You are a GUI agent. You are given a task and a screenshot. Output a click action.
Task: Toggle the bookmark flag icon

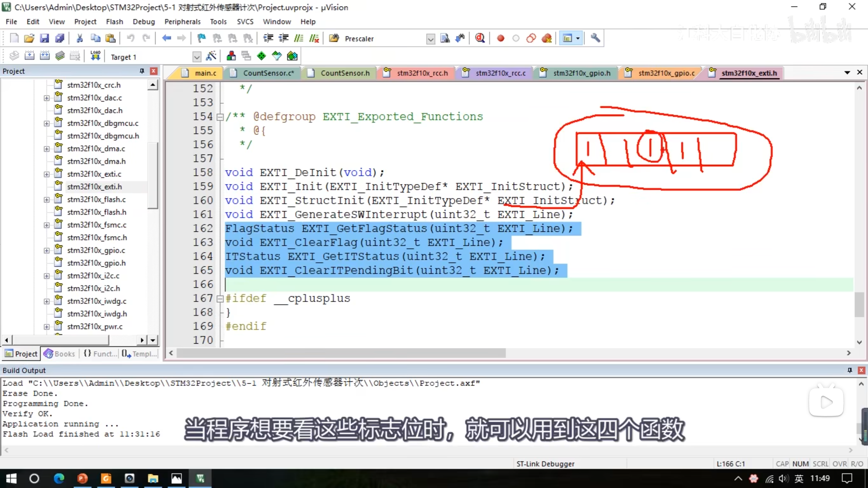click(x=201, y=38)
